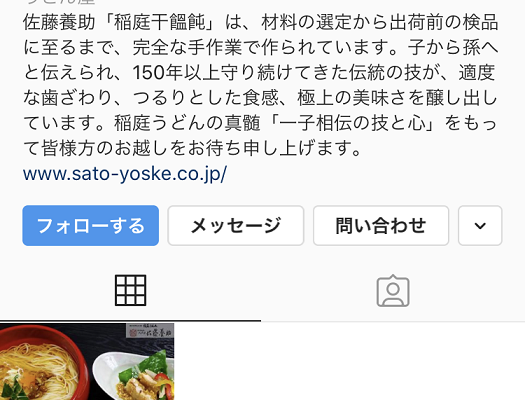Open the udon noodle post thumbnail
This screenshot has height=400, width=525.
tap(87, 362)
